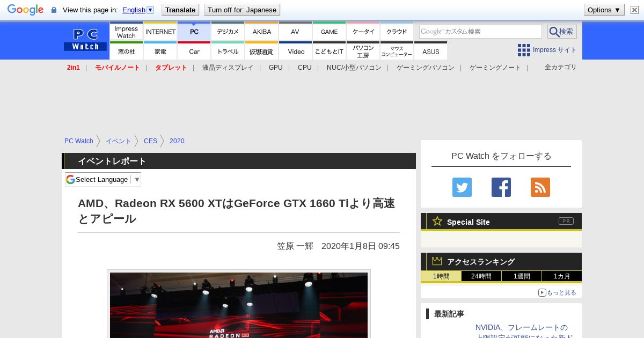Image resolution: width=644 pixels, height=338 pixels.
Task: Open the 2in1 category link
Action: click(74, 68)
